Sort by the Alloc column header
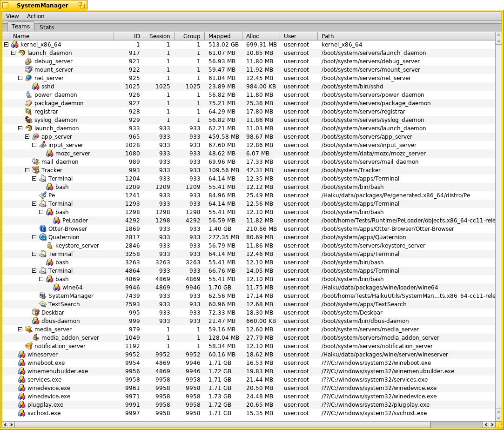Image resolution: width=504 pixels, height=430 pixels. [261, 36]
